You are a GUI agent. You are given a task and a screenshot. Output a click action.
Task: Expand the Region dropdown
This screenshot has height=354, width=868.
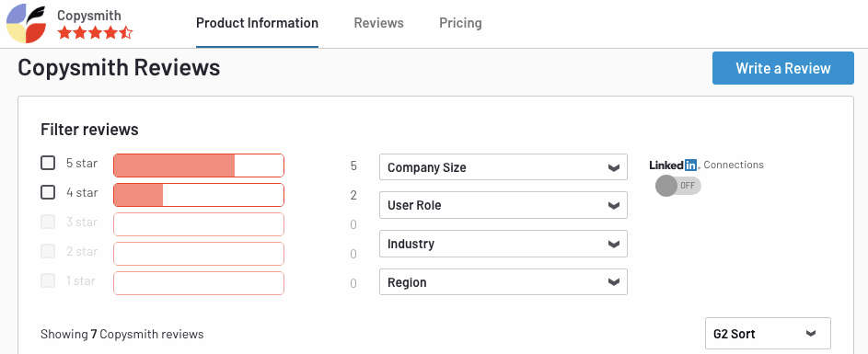pos(503,282)
